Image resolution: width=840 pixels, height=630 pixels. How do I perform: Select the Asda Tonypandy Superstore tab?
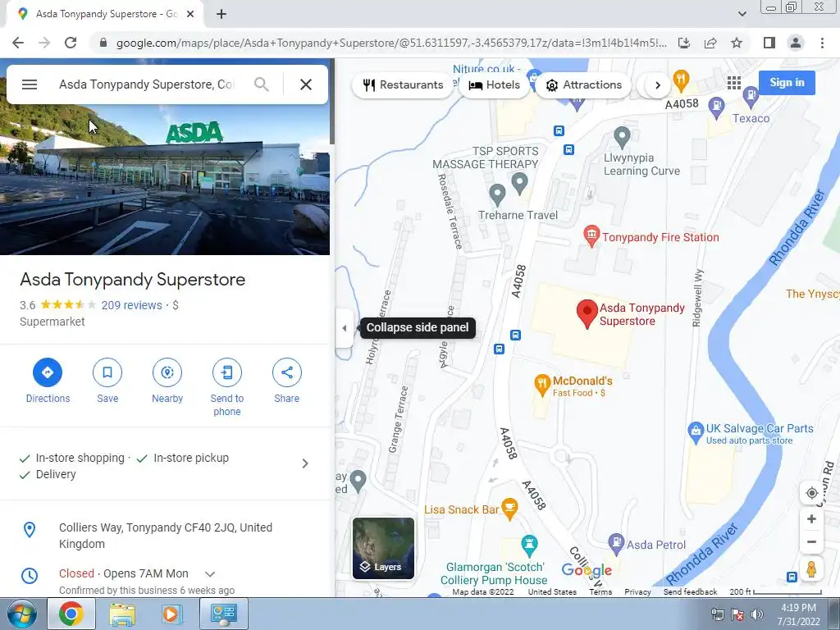coord(104,14)
